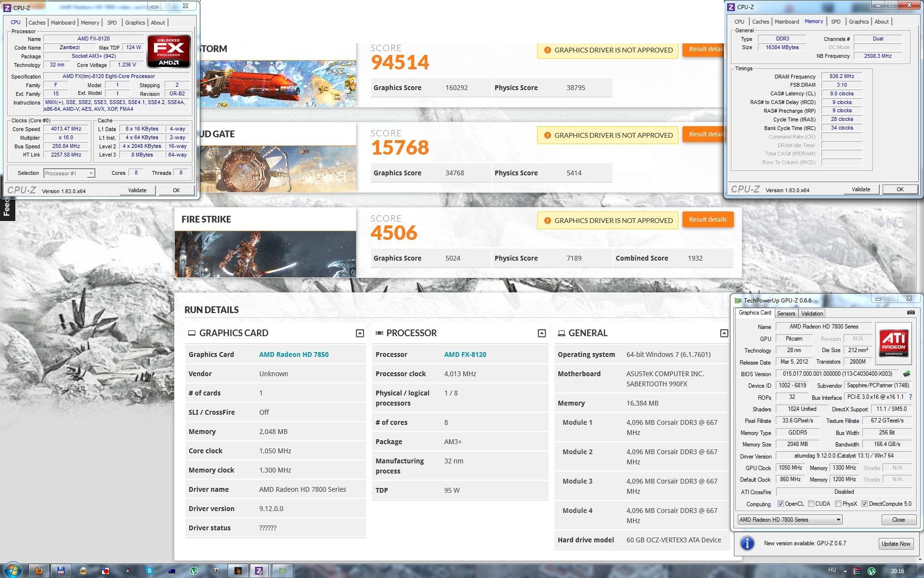Image resolution: width=924 pixels, height=578 pixels.
Task: Click the GPU-Z title bar icon
Action: (738, 301)
